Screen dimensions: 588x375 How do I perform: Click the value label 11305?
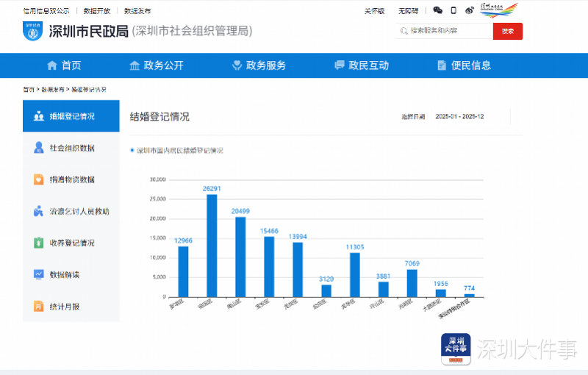pyautogui.click(x=355, y=247)
